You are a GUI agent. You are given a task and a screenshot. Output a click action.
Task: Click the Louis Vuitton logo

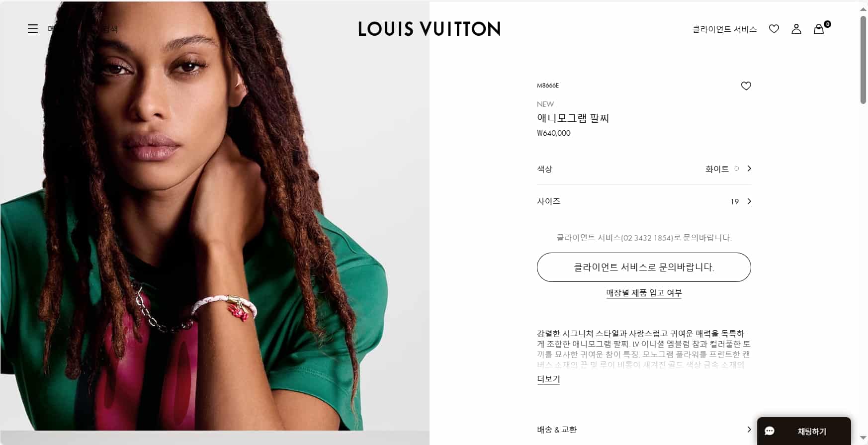pyautogui.click(x=430, y=29)
